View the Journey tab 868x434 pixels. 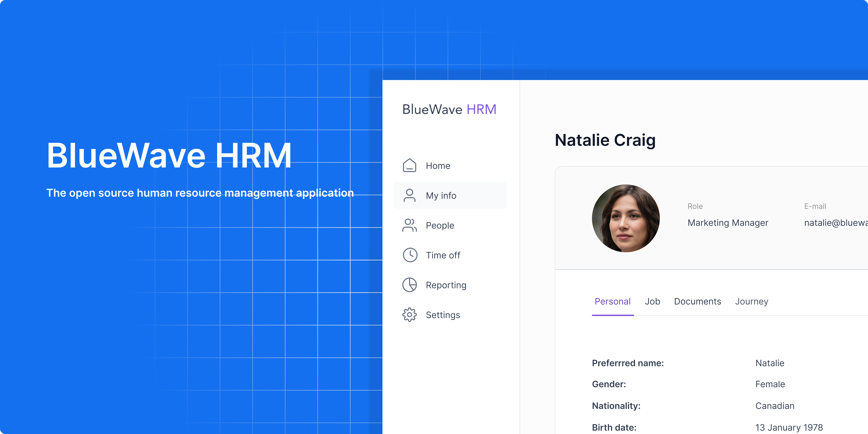click(x=751, y=302)
